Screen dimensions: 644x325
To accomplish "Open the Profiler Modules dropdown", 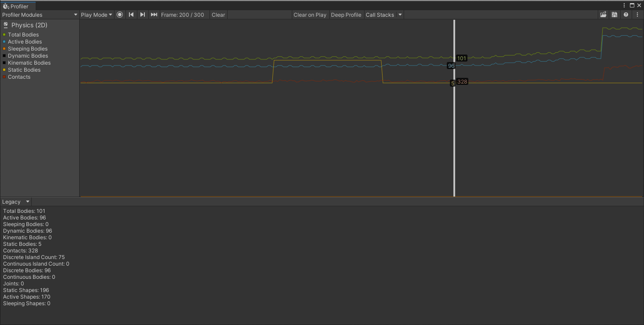I will click(40, 15).
